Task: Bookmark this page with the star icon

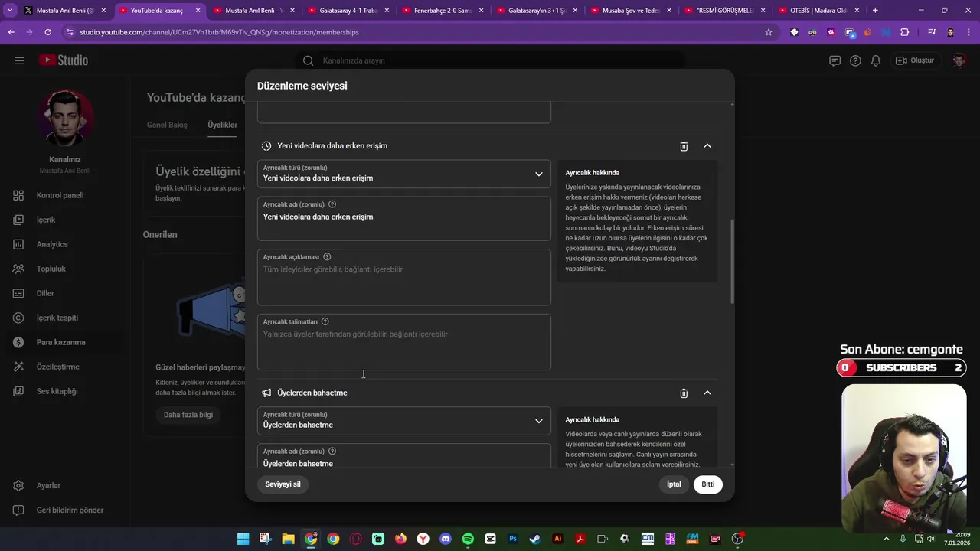Action: click(x=769, y=32)
